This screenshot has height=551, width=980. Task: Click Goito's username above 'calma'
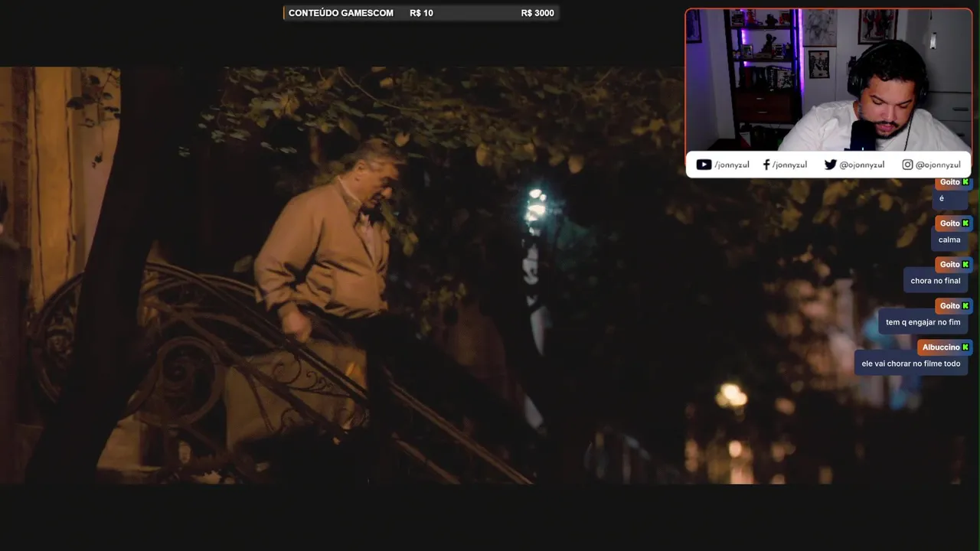tap(949, 223)
